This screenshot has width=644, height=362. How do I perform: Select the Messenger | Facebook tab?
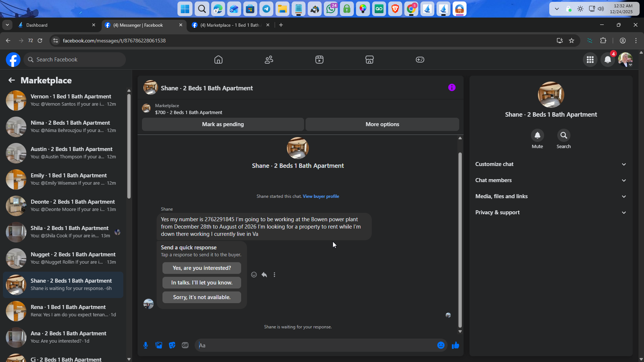click(x=143, y=25)
